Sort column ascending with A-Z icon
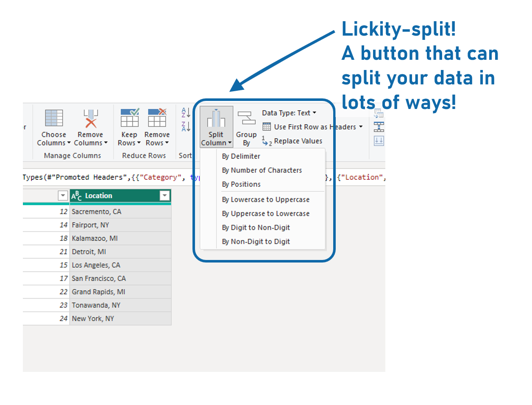The height and width of the screenshot is (405, 532). 185,112
